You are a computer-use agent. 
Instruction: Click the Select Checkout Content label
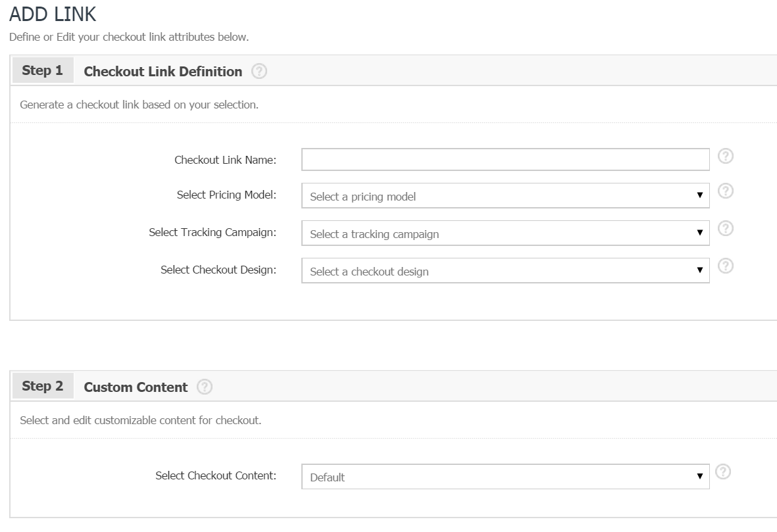[215, 475]
